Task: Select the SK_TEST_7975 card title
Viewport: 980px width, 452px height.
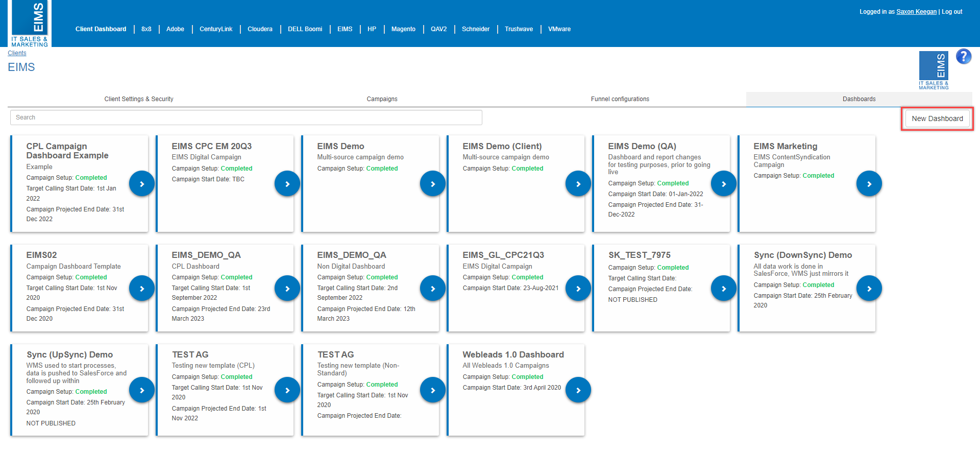Action: point(640,255)
